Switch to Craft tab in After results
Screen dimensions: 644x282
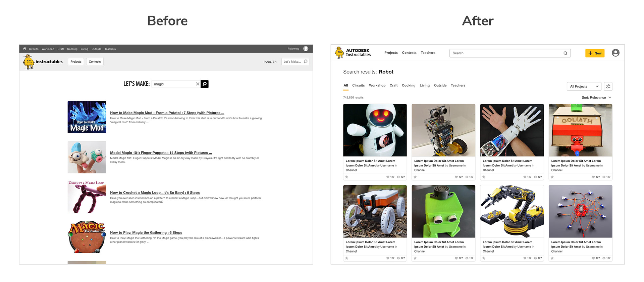click(394, 86)
